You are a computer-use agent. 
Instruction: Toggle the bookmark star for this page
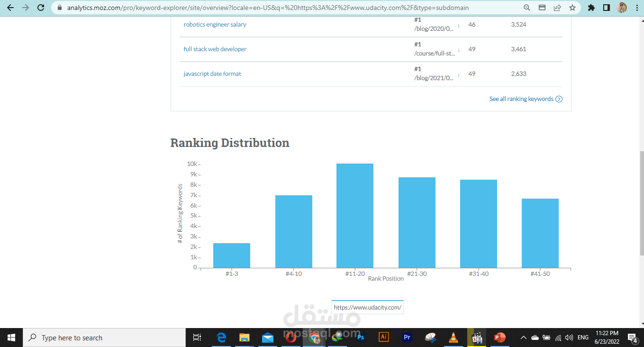tap(572, 8)
